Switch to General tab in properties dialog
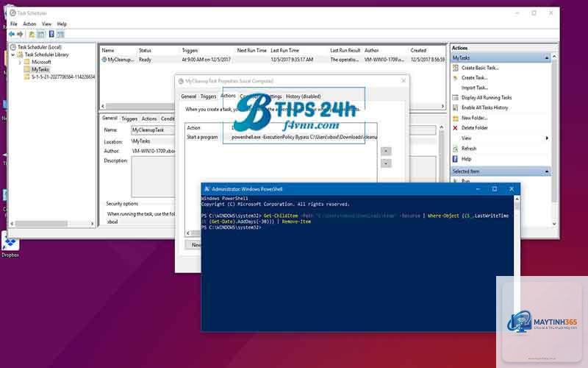This screenshot has width=588, height=368. (189, 96)
